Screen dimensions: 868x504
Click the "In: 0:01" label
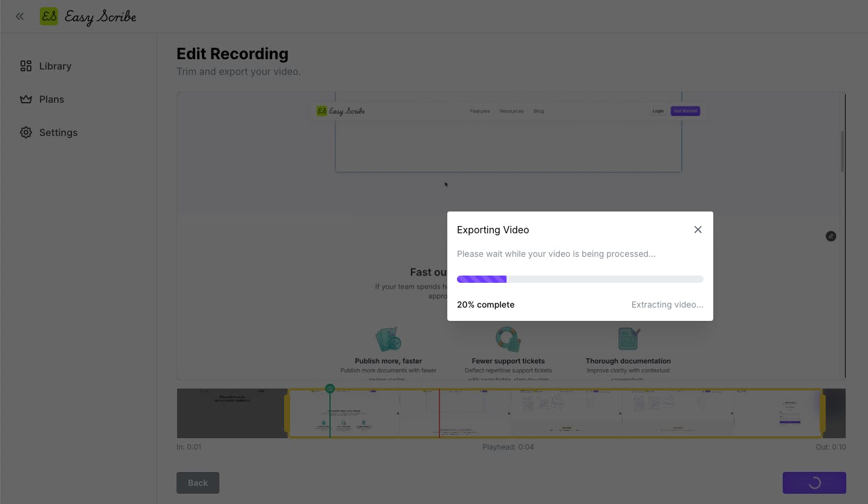[x=189, y=447]
